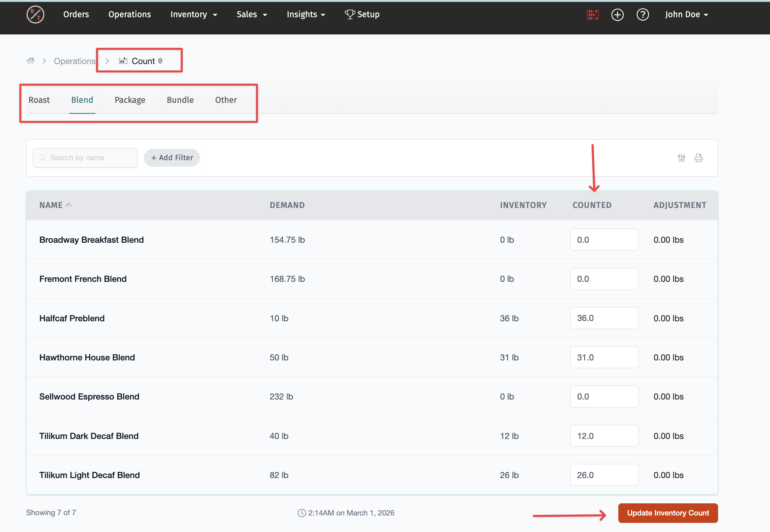The height and width of the screenshot is (532, 770).
Task: Select the Bundle tab
Action: (180, 100)
